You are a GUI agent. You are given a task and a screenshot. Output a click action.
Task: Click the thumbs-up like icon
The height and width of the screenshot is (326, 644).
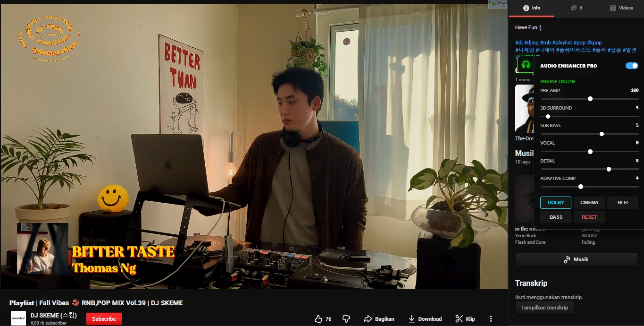coord(318,319)
